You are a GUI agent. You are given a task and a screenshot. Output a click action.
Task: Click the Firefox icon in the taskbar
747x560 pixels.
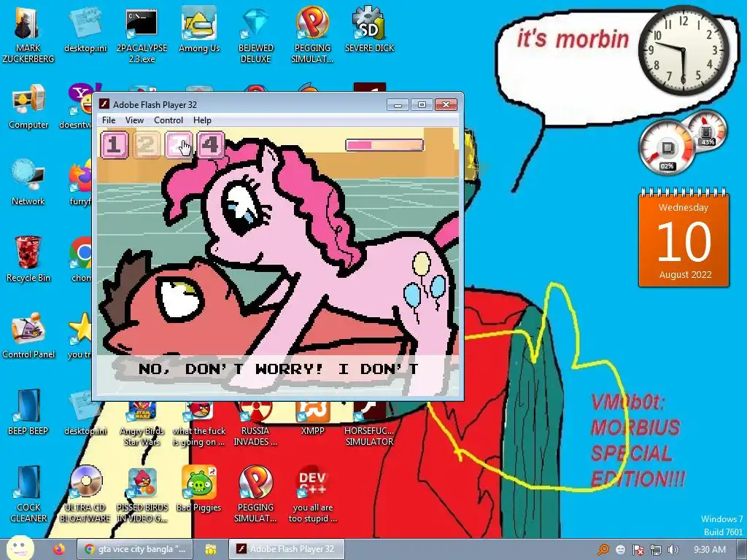point(58,549)
